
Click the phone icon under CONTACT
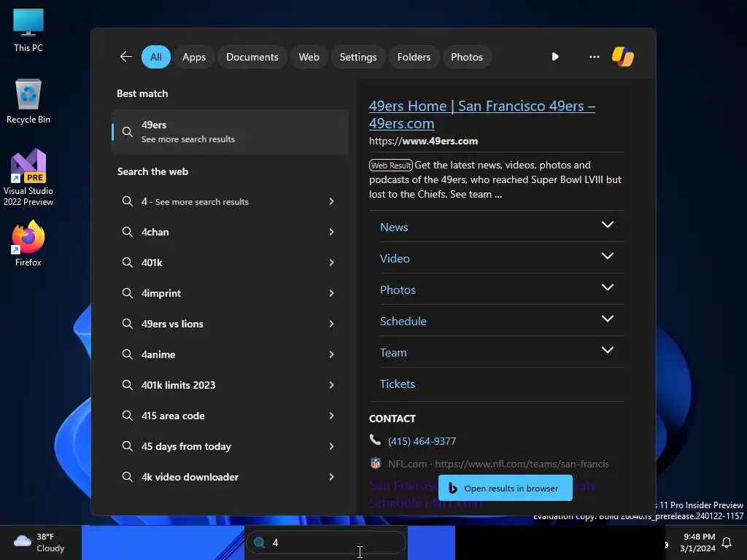tap(375, 440)
